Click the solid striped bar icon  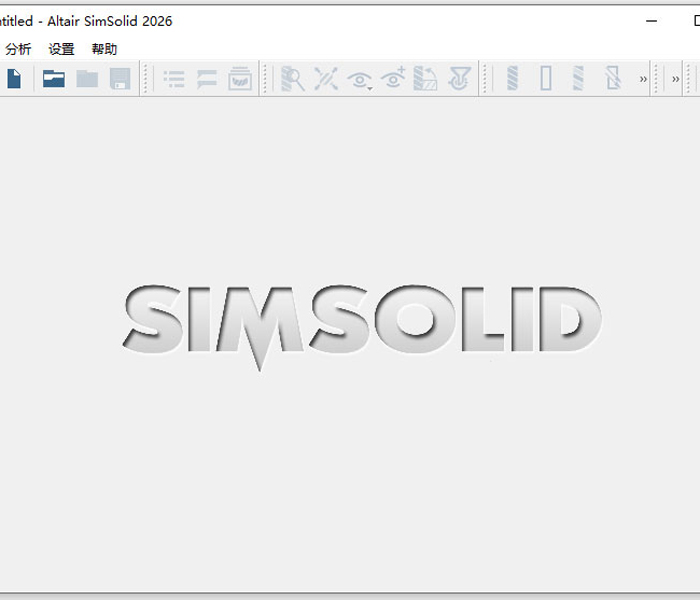512,78
